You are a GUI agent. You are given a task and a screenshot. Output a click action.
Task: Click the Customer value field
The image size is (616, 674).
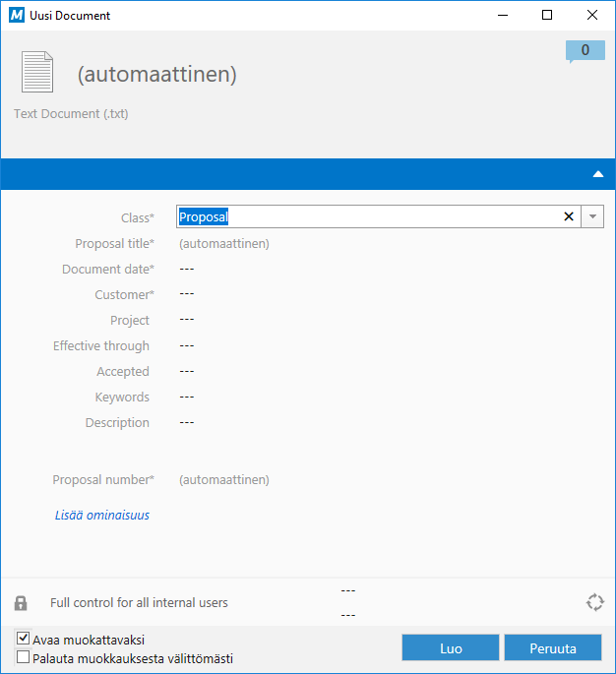187,294
